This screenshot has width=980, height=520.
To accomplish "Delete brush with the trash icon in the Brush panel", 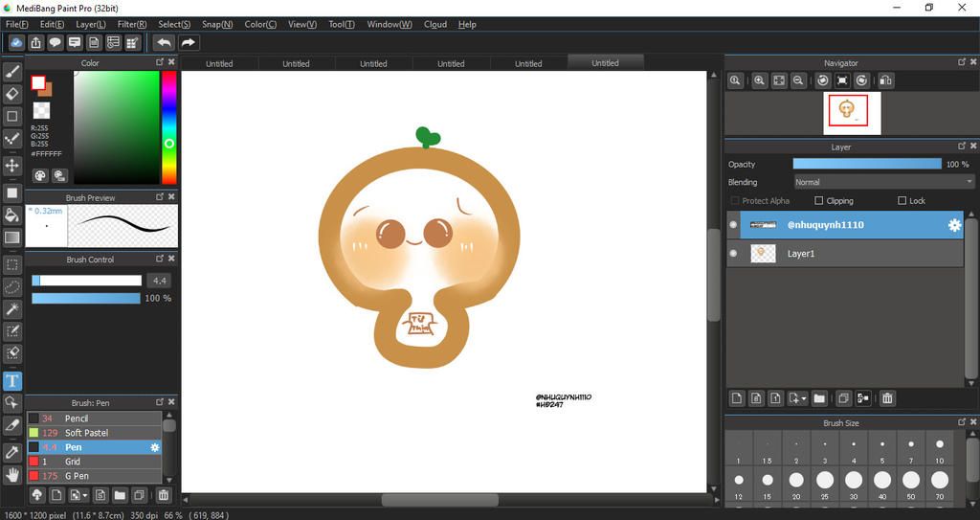I will click(163, 495).
